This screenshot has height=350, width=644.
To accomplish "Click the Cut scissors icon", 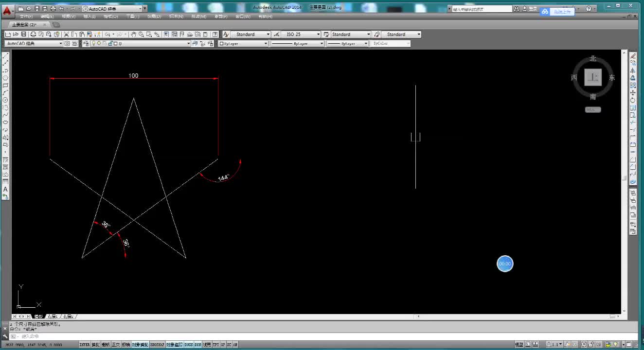I will pos(66,34).
